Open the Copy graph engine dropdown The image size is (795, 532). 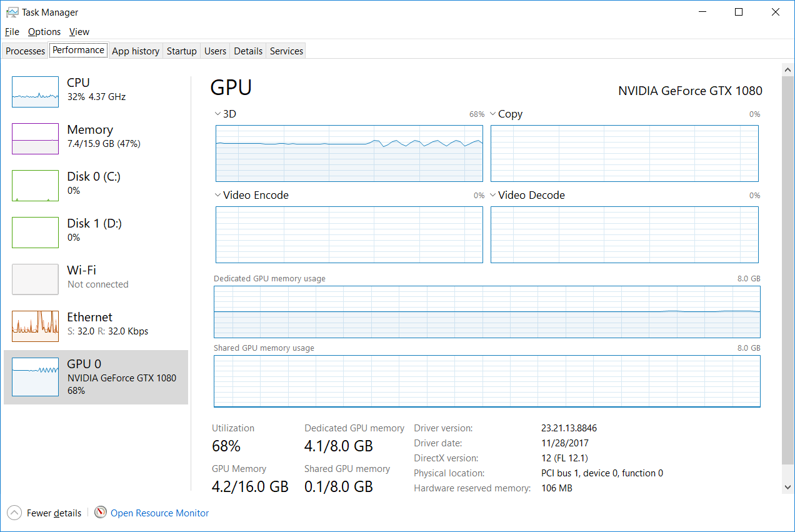(x=492, y=114)
